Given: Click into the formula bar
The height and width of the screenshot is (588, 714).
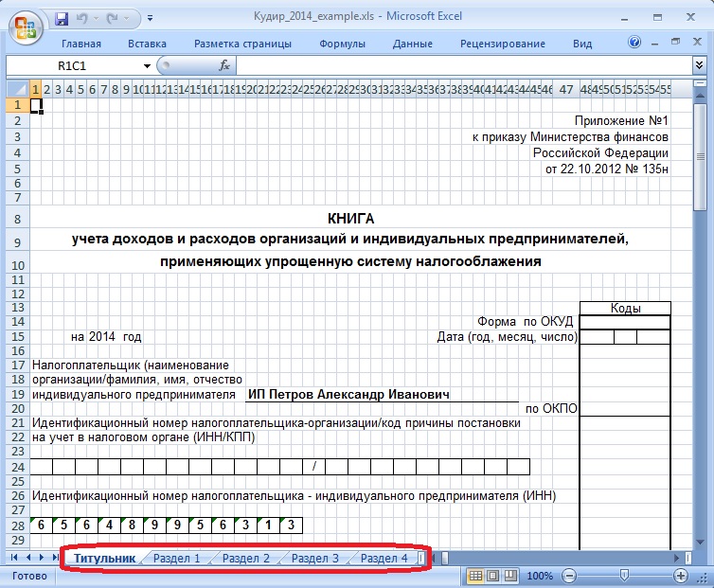Looking at the screenshot, I should point(464,66).
